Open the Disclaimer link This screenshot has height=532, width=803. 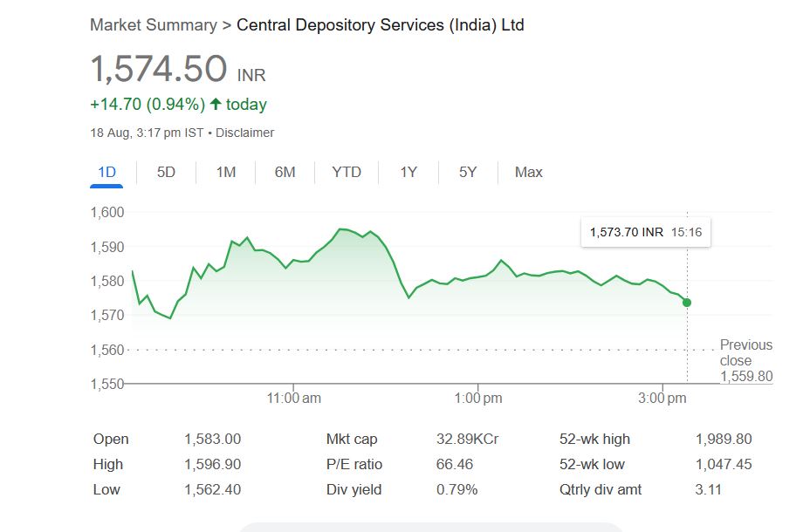pos(244,133)
